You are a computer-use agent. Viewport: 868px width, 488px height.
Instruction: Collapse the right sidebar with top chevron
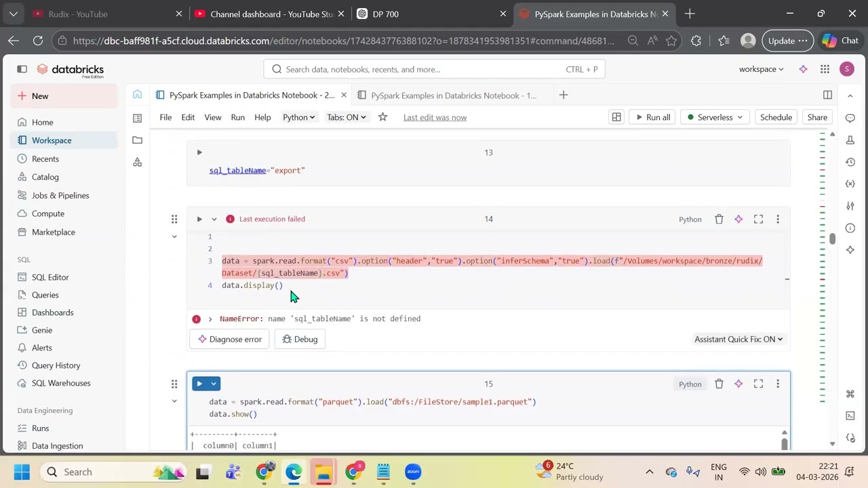(x=850, y=96)
